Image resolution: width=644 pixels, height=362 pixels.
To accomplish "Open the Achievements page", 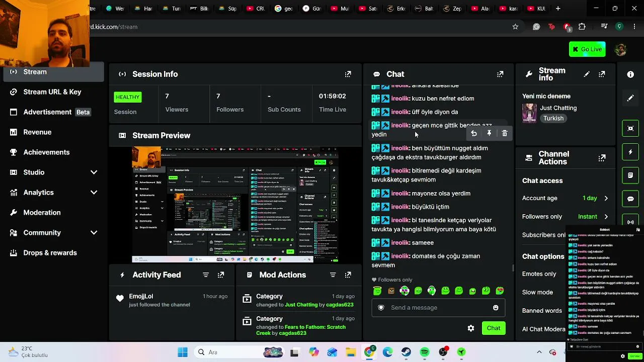I will point(54,152).
